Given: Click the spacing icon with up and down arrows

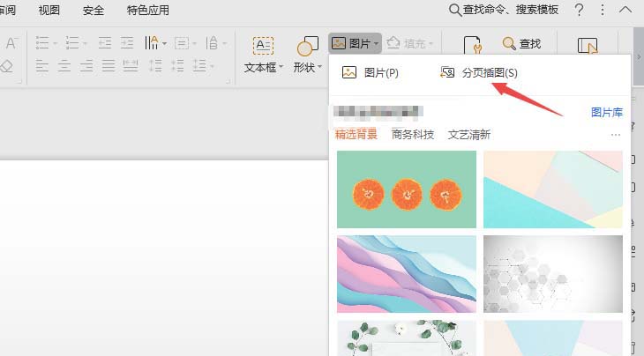Looking at the screenshot, I should [177, 65].
